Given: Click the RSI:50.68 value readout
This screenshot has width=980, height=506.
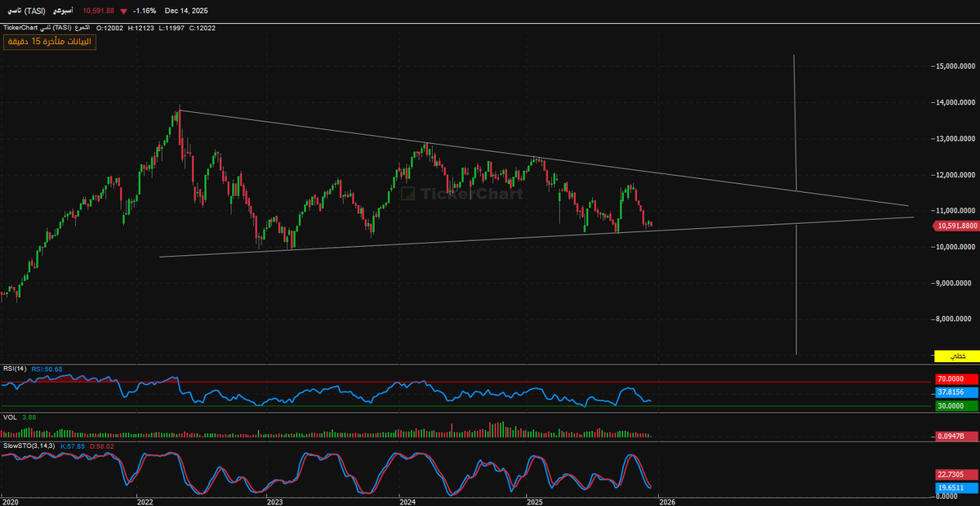Looking at the screenshot, I should pos(47,369).
